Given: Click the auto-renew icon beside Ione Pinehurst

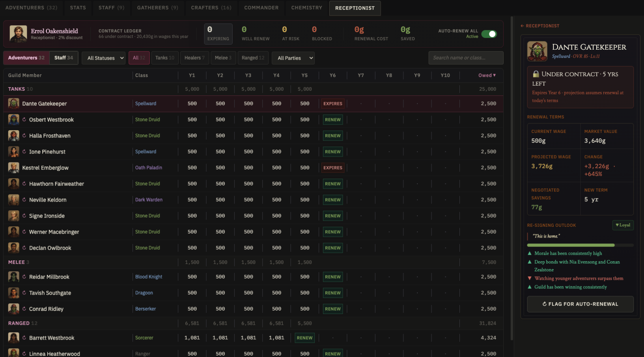Looking at the screenshot, I should point(24,151).
